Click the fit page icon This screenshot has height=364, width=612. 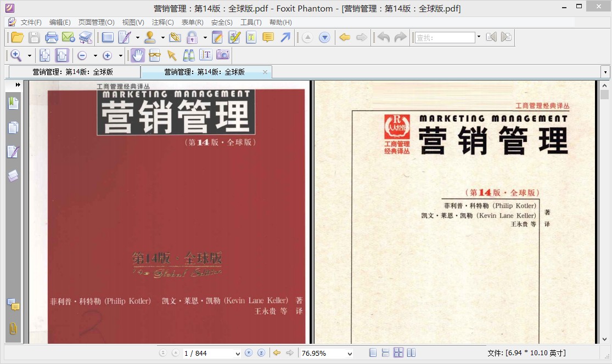point(45,55)
